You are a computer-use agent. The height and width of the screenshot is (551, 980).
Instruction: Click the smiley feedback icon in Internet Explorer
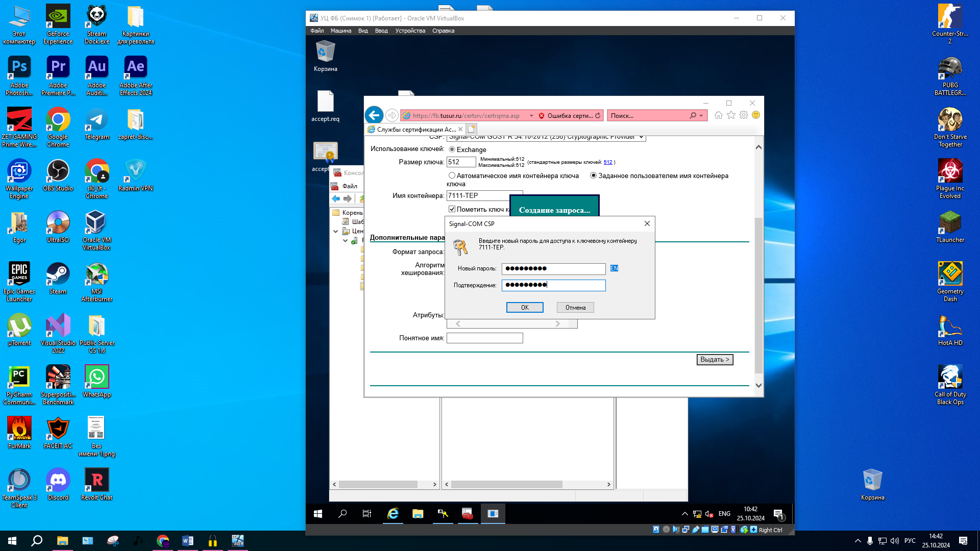point(756,115)
